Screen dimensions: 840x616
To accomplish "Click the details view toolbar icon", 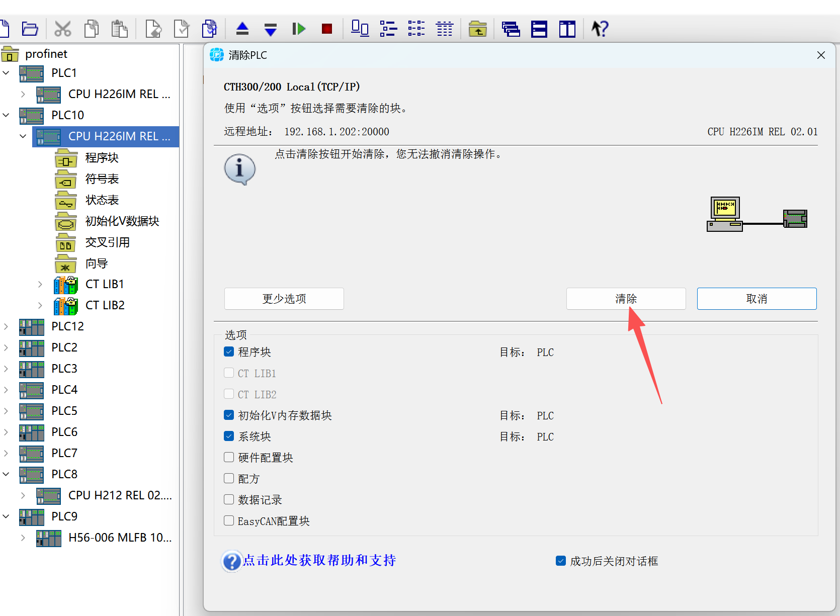I will click(x=445, y=29).
